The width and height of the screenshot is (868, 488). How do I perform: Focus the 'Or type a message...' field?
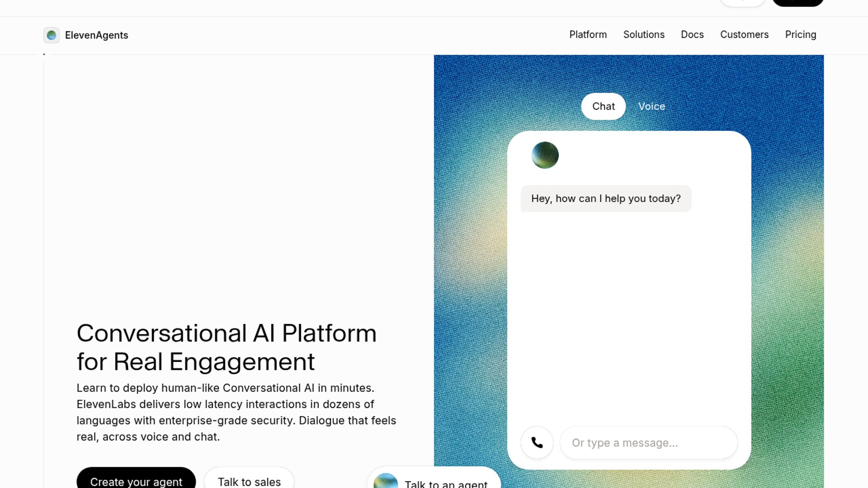(649, 443)
